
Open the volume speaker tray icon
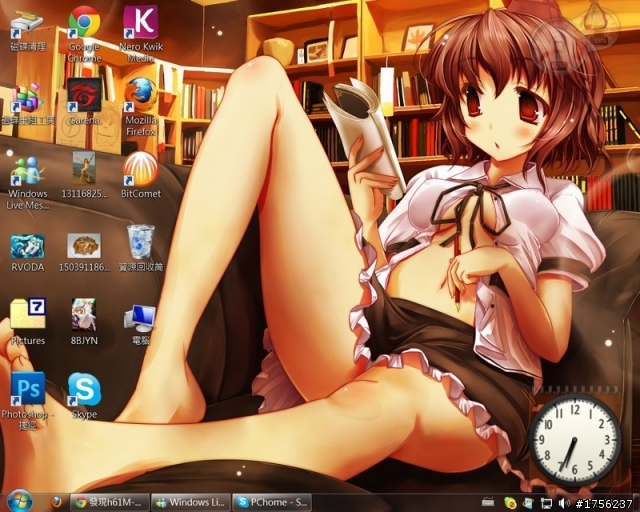[x=564, y=503]
